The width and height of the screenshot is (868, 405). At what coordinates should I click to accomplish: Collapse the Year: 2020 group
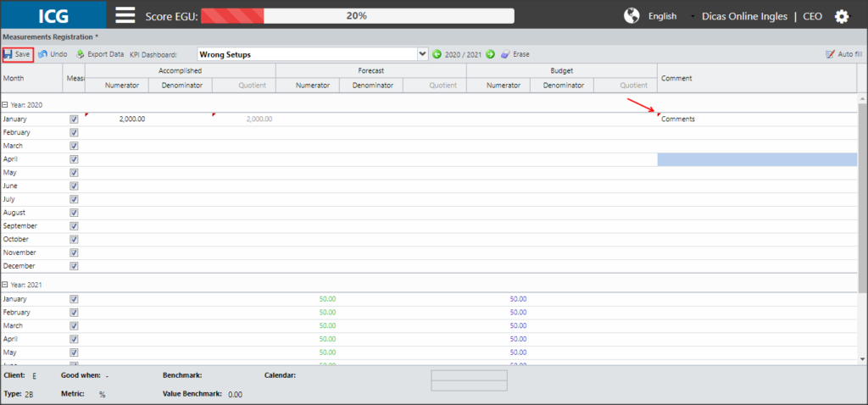(5, 104)
